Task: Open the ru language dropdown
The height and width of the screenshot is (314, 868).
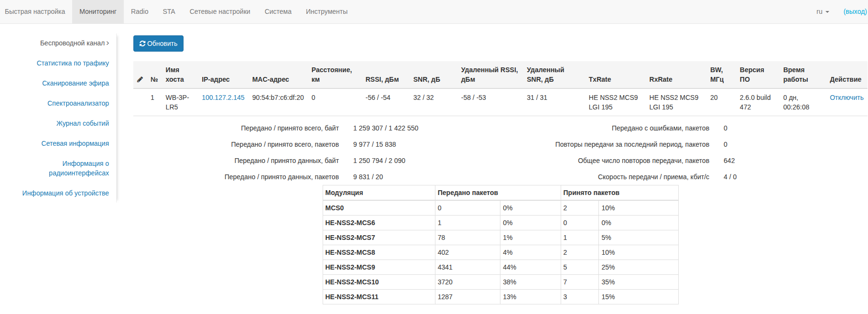Action: point(823,11)
